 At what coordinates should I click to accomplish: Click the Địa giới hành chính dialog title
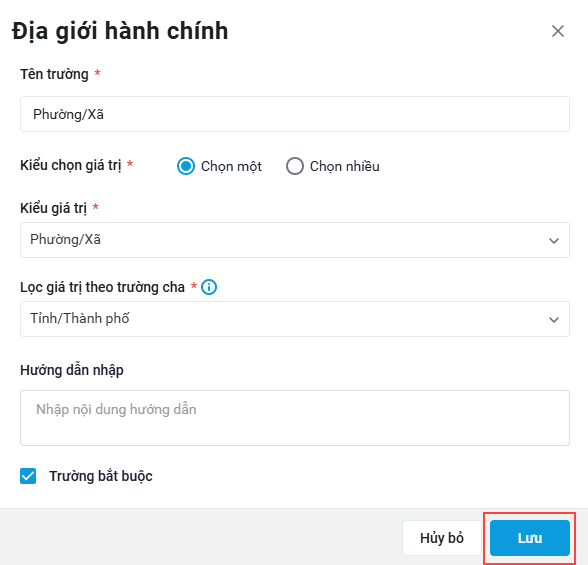click(x=120, y=31)
